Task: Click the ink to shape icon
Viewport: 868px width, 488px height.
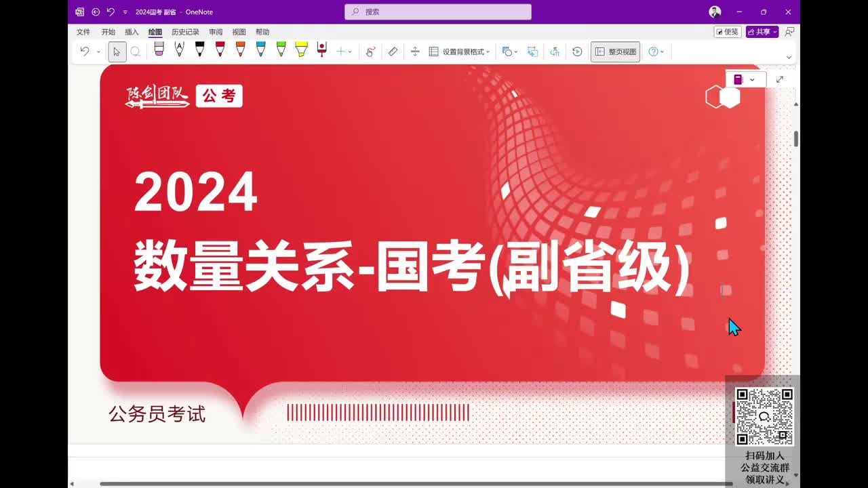Action: tap(532, 52)
